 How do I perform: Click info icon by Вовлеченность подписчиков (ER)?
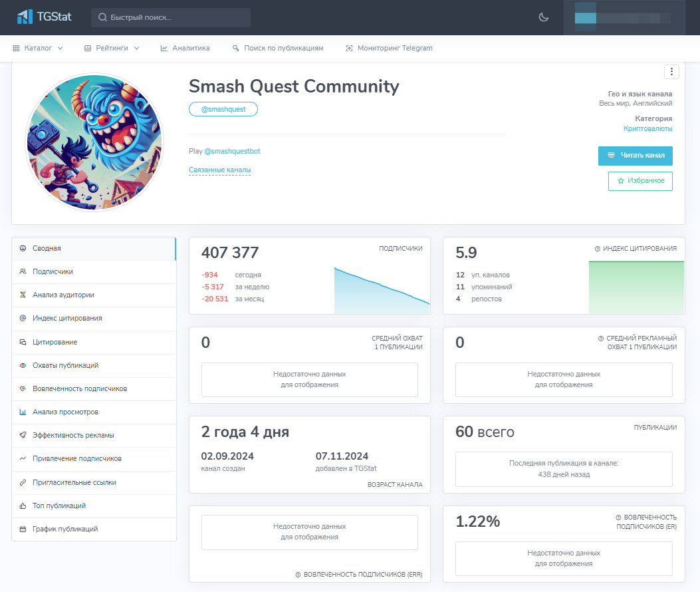618,518
